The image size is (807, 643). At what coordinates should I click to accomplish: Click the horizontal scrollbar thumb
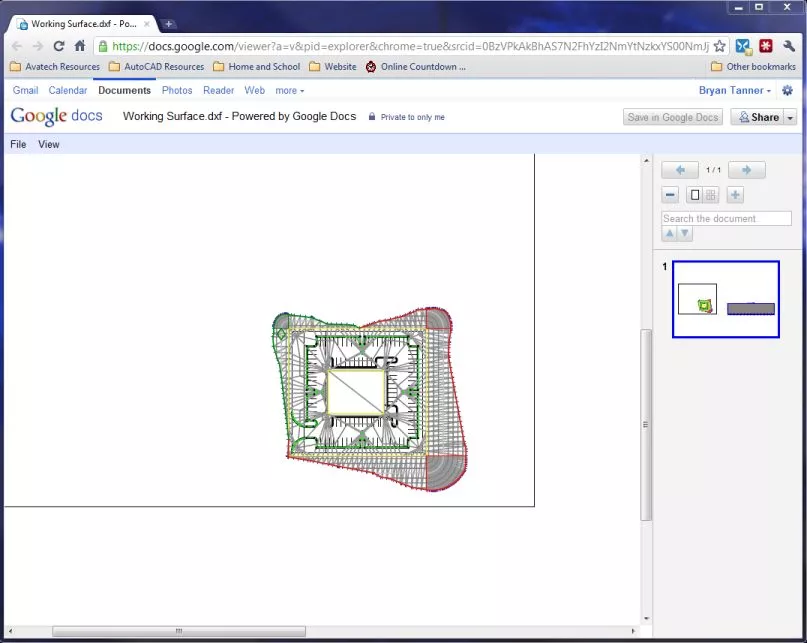click(179, 631)
